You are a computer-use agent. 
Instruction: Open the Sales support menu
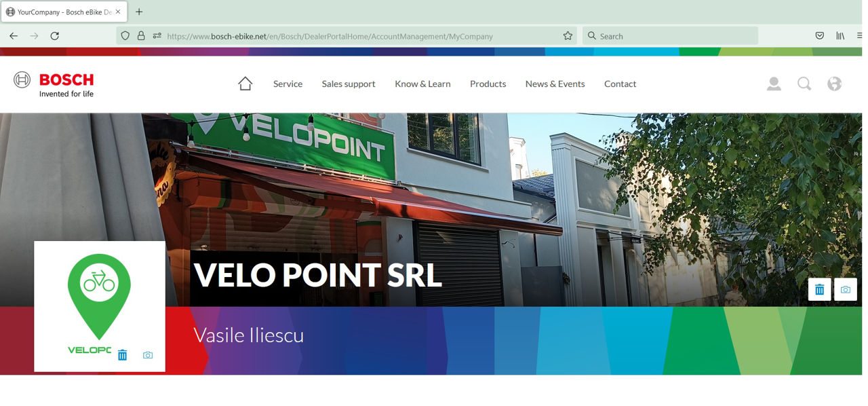point(349,84)
